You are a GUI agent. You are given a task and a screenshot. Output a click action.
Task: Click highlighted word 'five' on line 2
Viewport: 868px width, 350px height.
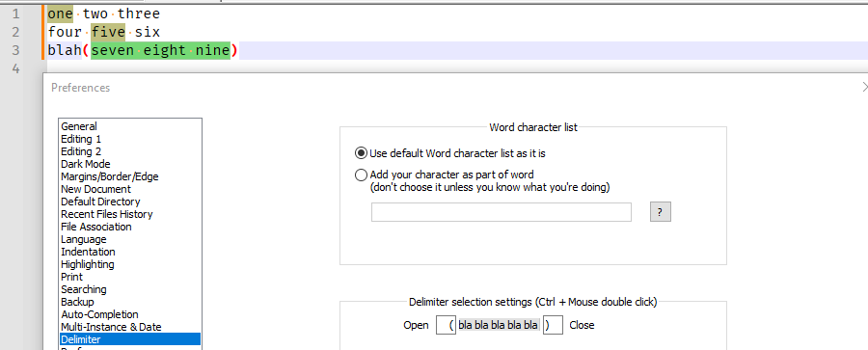click(x=108, y=32)
